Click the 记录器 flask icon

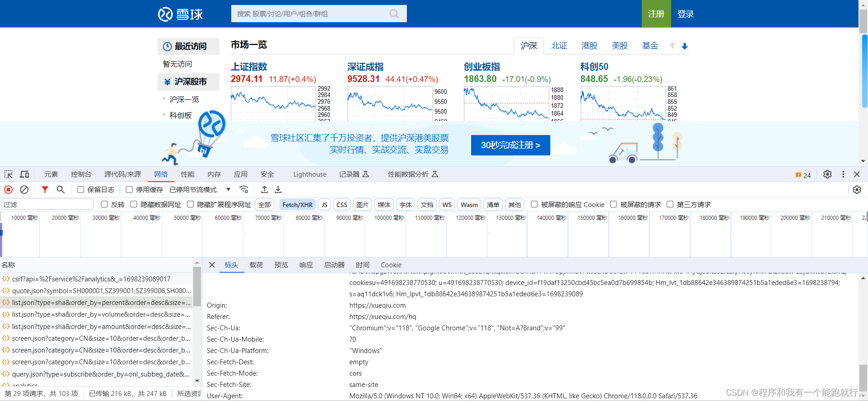[x=366, y=174]
